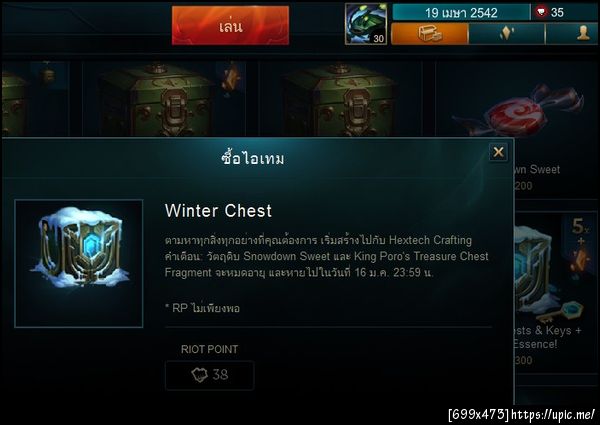Viewport: 600px width, 425px height.
Task: Select the second green Hextech chest
Action: tap(339, 99)
